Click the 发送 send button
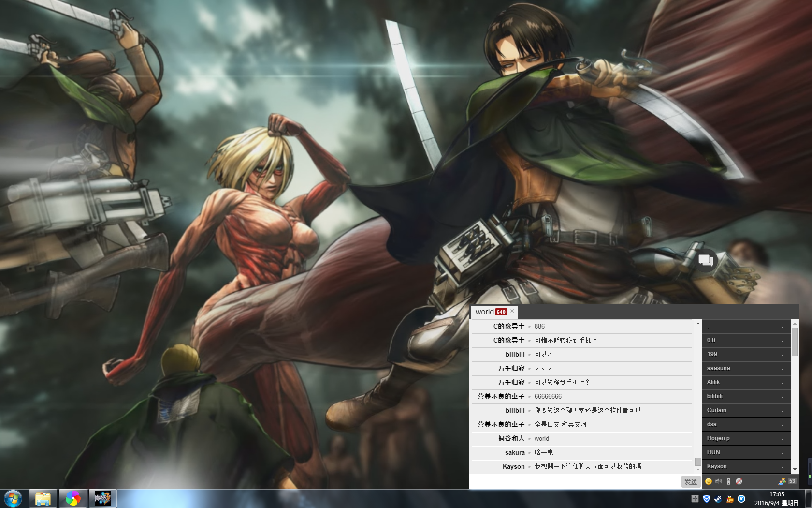Screen dimensions: 812x508 coord(691,482)
